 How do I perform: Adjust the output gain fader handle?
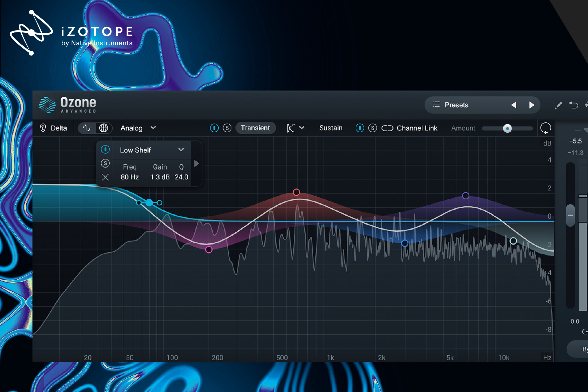click(x=570, y=215)
